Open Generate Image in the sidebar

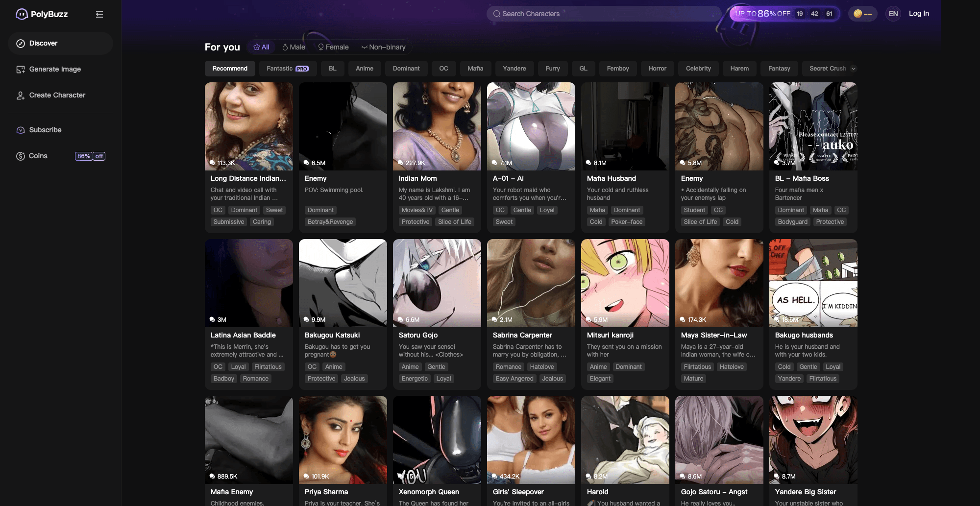[61, 70]
